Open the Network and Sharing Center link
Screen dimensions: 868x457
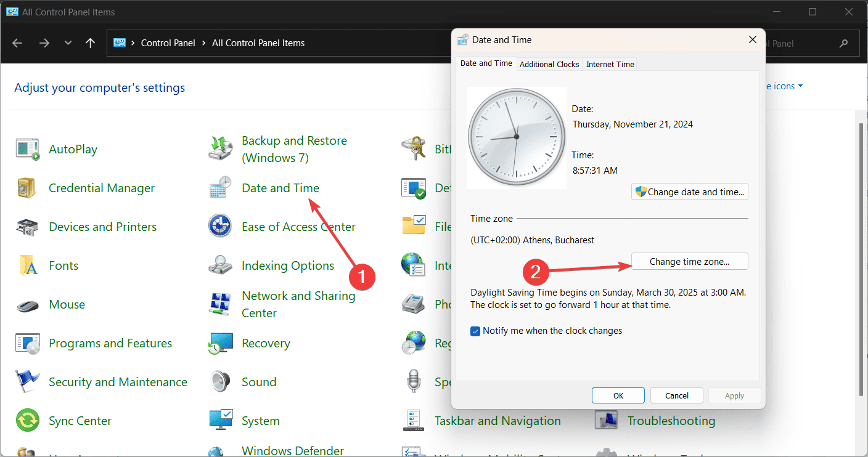pyautogui.click(x=298, y=304)
